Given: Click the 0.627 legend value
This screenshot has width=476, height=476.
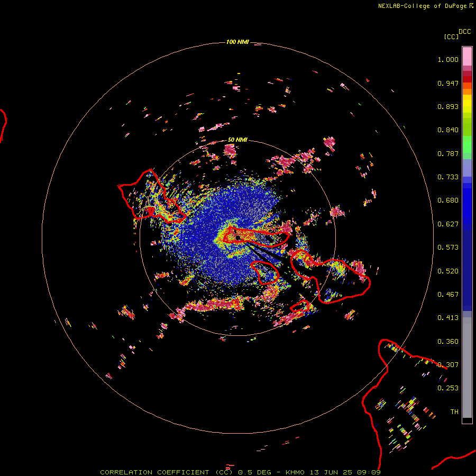Looking at the screenshot, I should point(448,224).
